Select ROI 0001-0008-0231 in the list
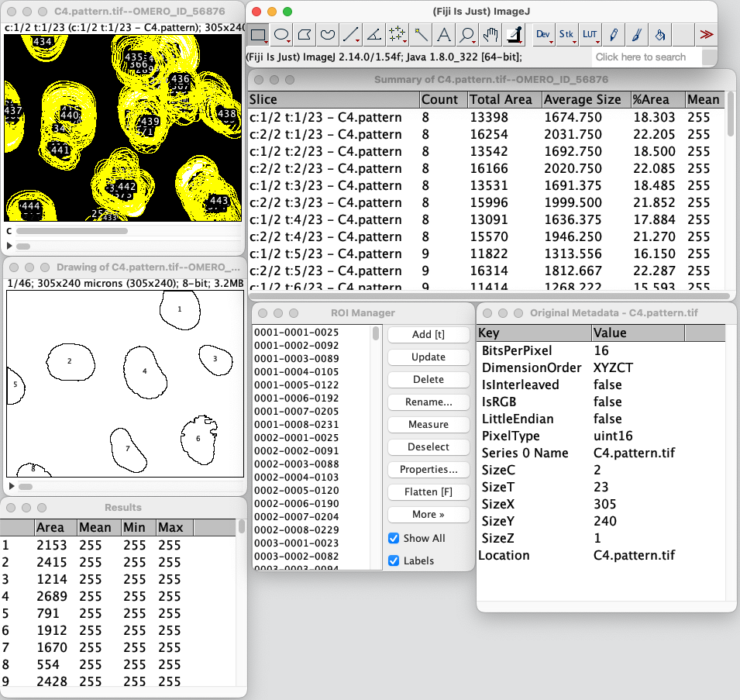740x700 pixels. (x=296, y=425)
